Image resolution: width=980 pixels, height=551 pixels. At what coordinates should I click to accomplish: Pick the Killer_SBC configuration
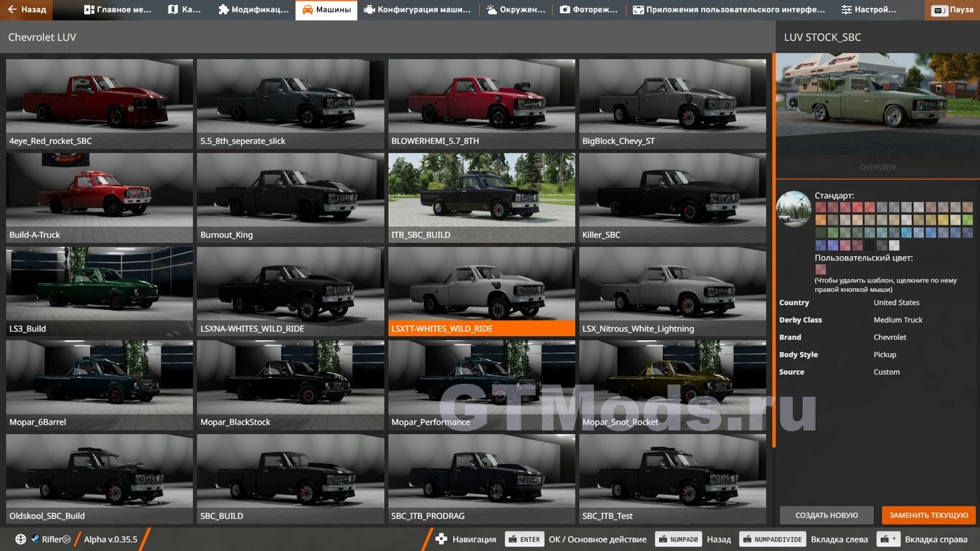[x=672, y=197]
